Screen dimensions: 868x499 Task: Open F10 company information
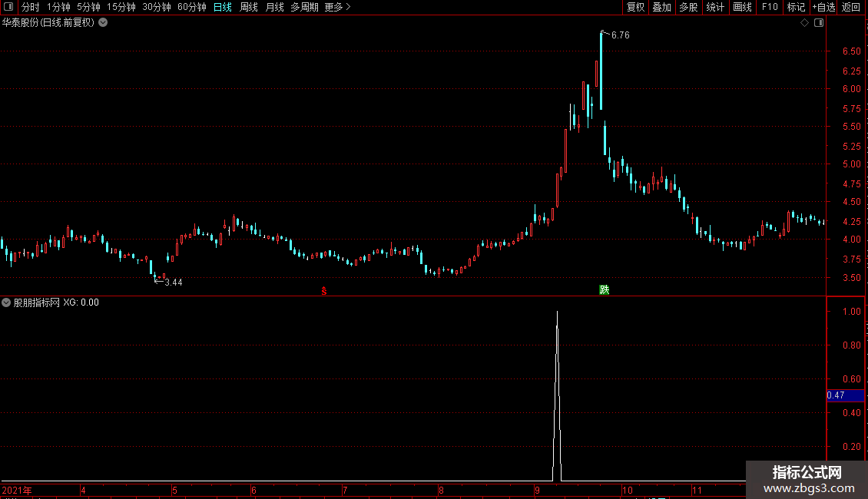770,7
